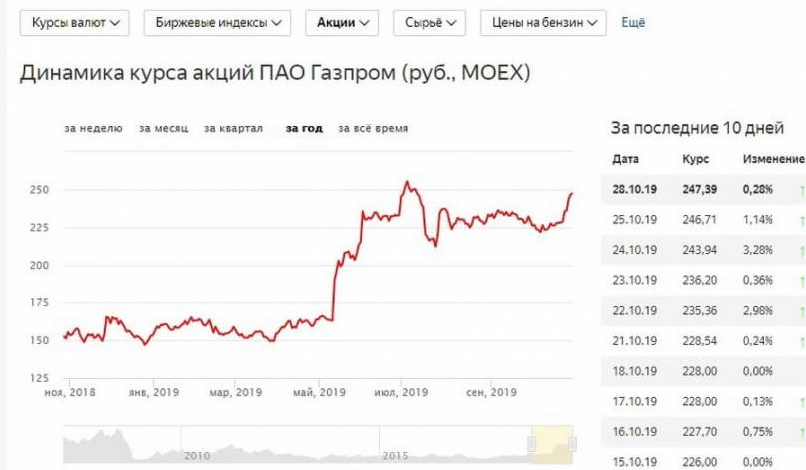Open the Акции dropdown menu
The image size is (806, 470).
click(342, 22)
